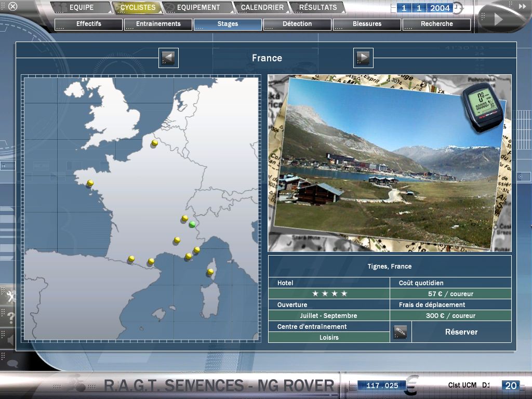Viewport: 532px width, 399px height.
Task: Open the RÉSULTATS menu
Action: point(318,8)
